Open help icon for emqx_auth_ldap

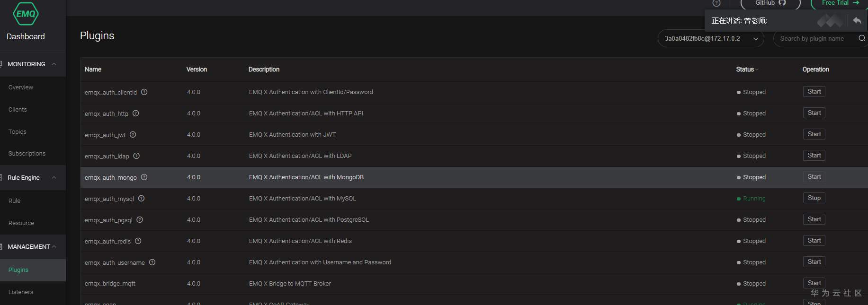click(x=136, y=156)
